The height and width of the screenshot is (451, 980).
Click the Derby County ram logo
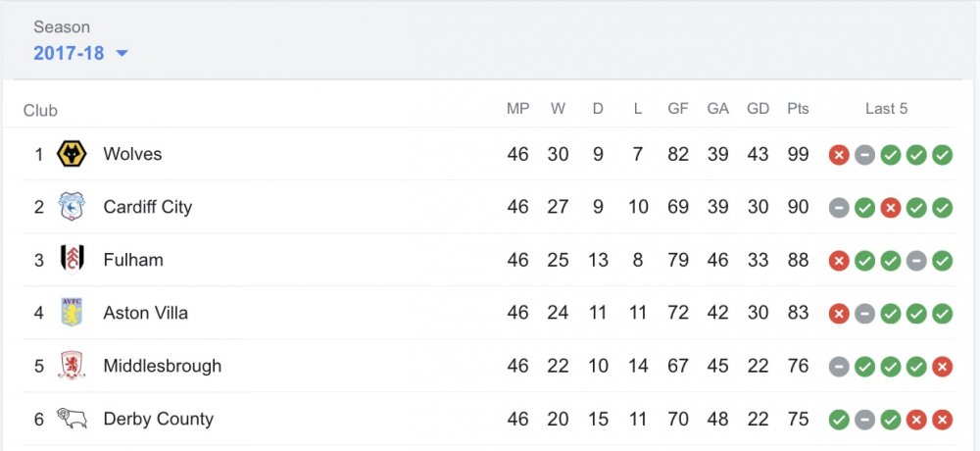tap(72, 419)
